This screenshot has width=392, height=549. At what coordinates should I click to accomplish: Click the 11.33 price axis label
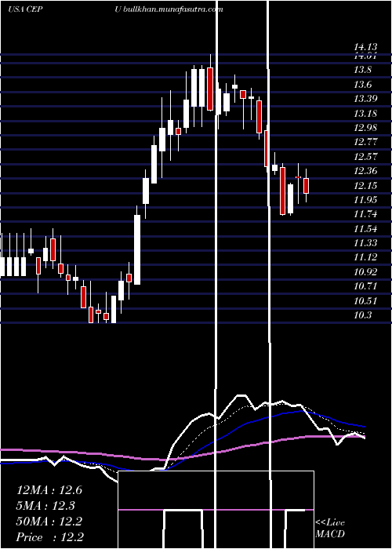point(365,242)
